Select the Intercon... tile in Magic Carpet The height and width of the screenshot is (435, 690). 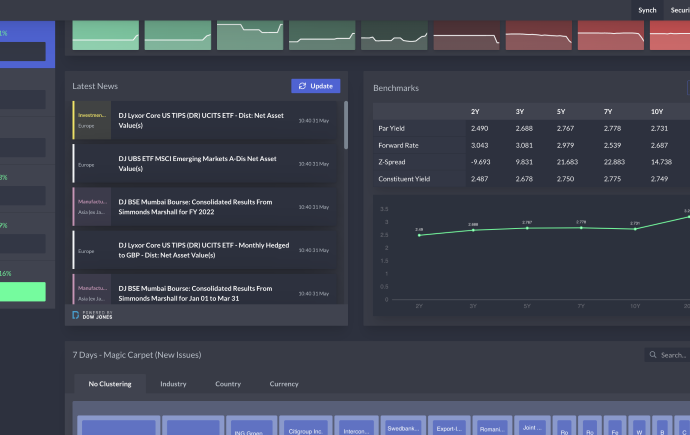click(356, 425)
